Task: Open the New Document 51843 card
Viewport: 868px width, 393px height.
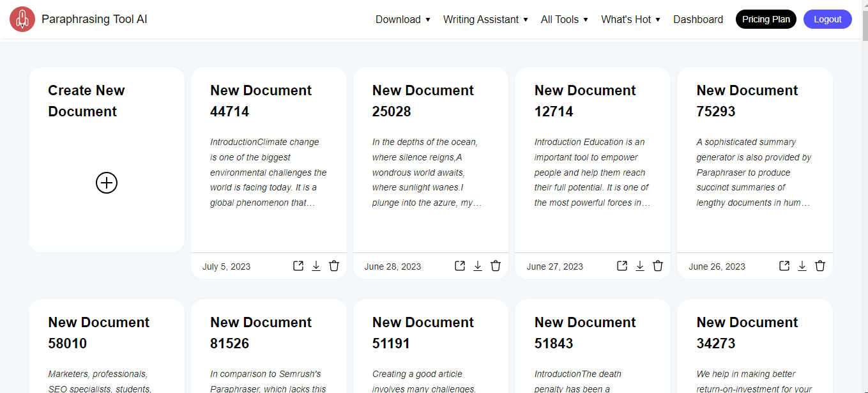Action: tap(593, 346)
